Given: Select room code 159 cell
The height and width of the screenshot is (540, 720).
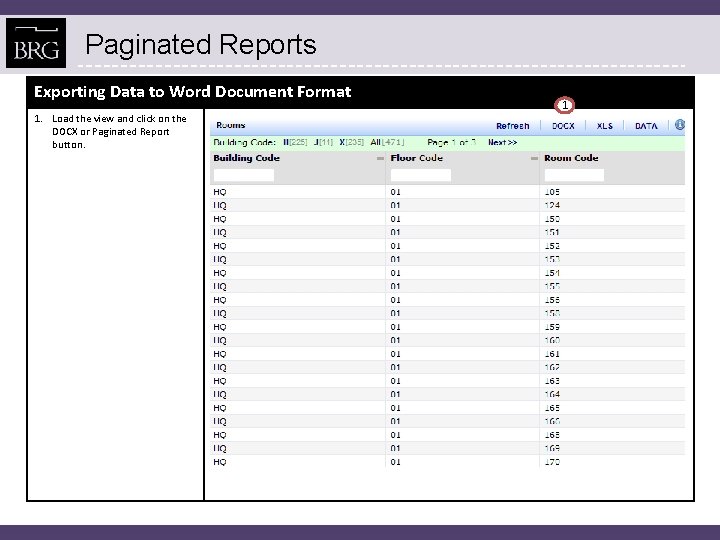Looking at the screenshot, I should pos(552,327).
